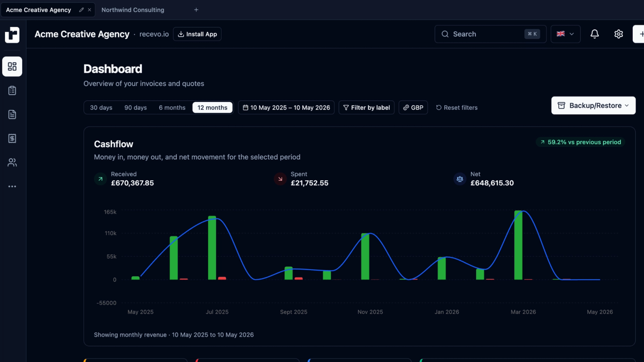Click the Spent amount £21,752.55
This screenshot has width=644, height=362.
tap(310, 183)
